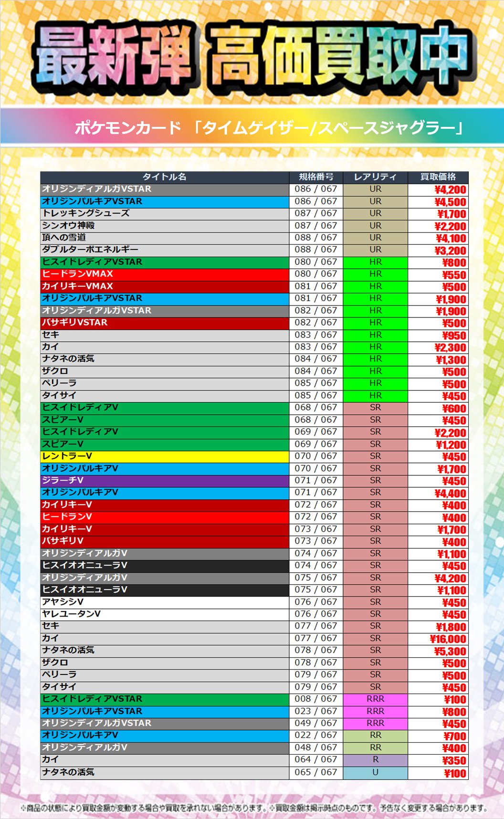Click the footer disclaimer note text
The image size is (504, 819).
(x=253, y=808)
